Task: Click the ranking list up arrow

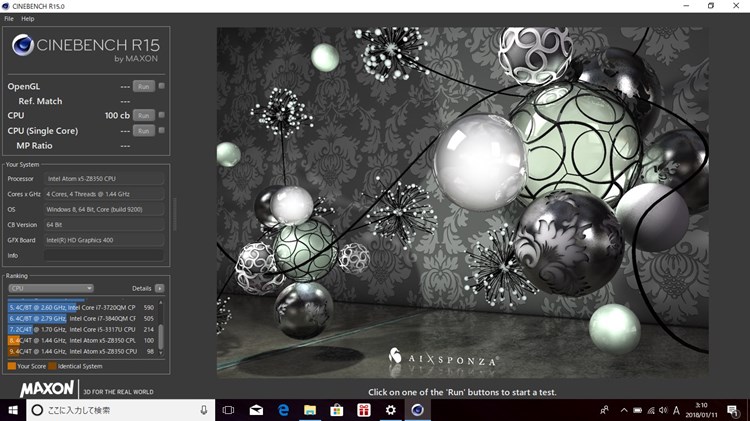Action: [161, 302]
